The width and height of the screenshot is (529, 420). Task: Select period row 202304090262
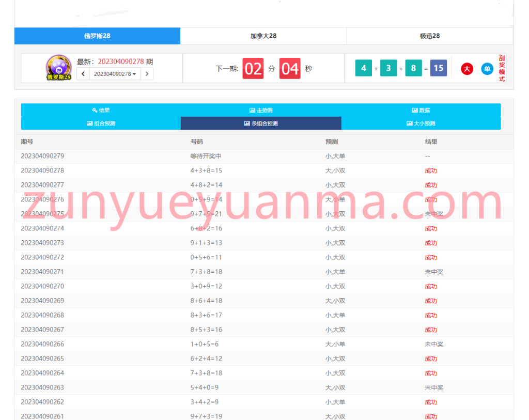click(264, 402)
